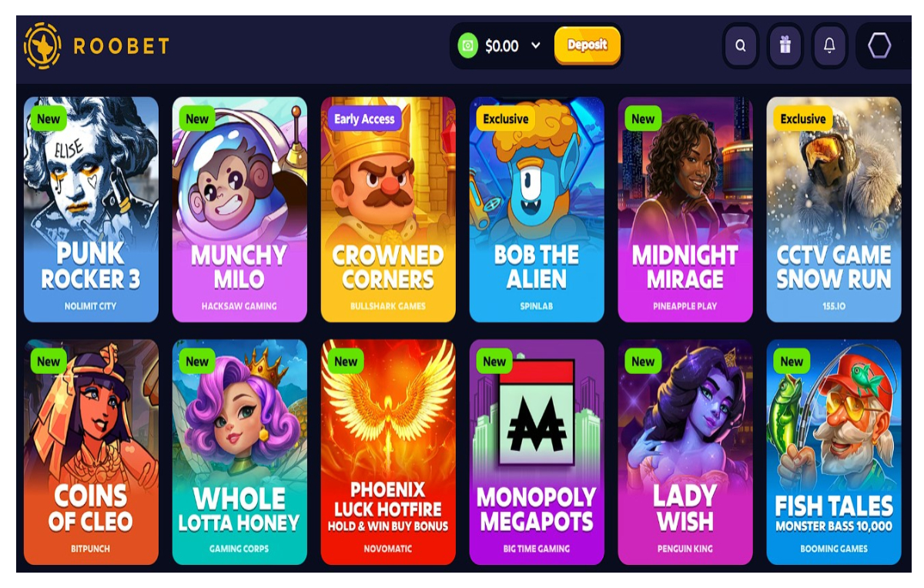Open the Midnight Mirage game
This screenshot has width=924, height=588.
point(685,209)
